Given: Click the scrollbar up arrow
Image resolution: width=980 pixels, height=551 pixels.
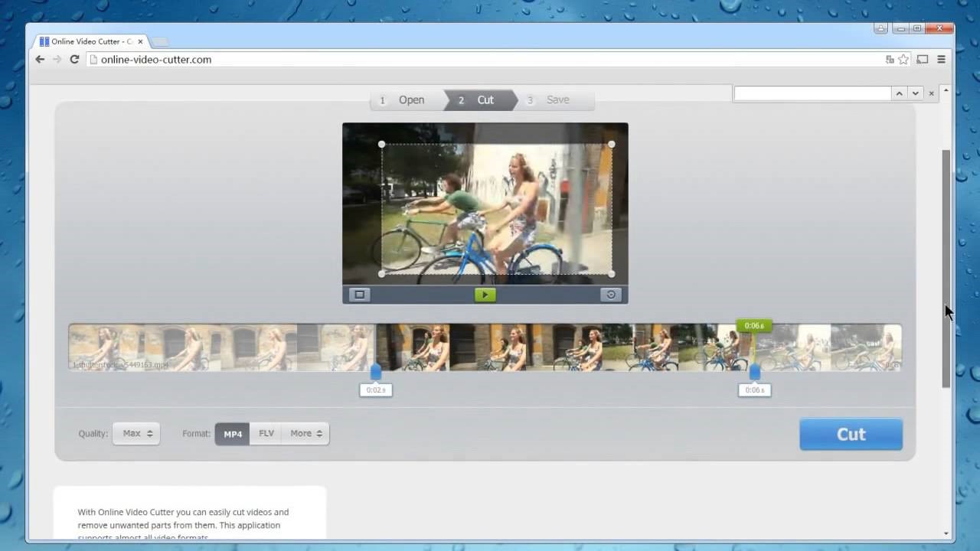Looking at the screenshot, I should [x=946, y=90].
